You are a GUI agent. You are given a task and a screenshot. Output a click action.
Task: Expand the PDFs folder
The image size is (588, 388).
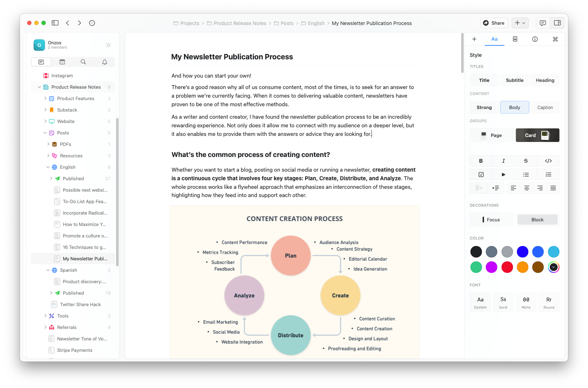click(48, 144)
